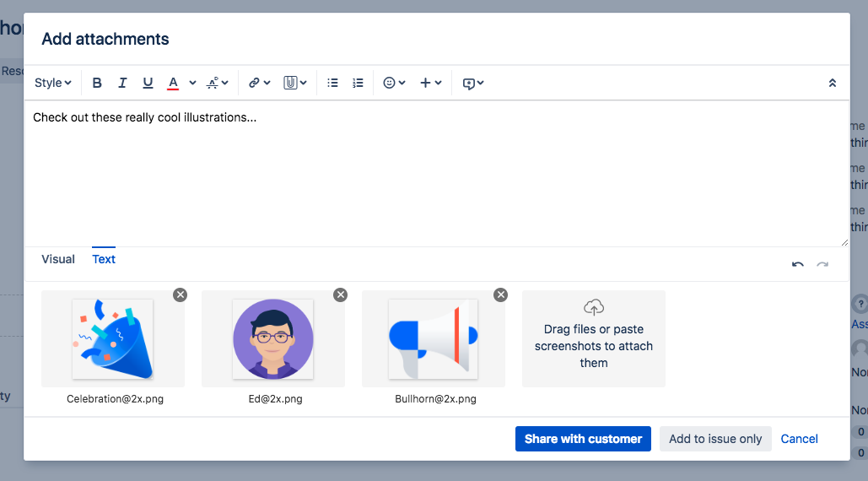Switch to the Text tab

tap(104, 259)
